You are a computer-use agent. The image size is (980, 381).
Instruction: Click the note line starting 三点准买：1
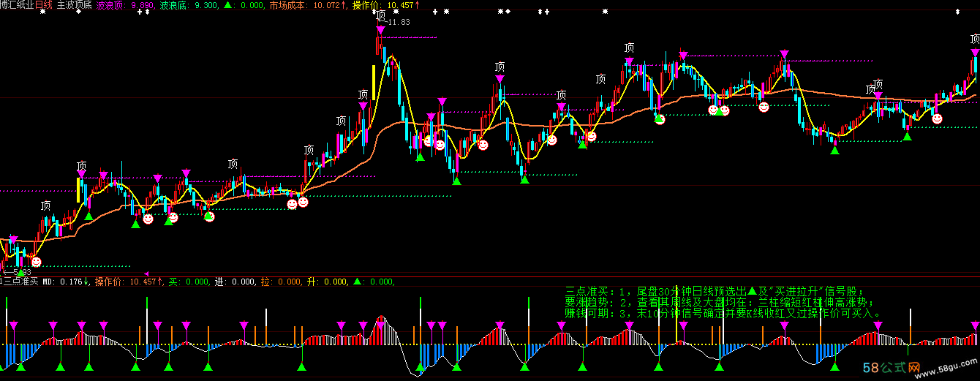point(715,291)
